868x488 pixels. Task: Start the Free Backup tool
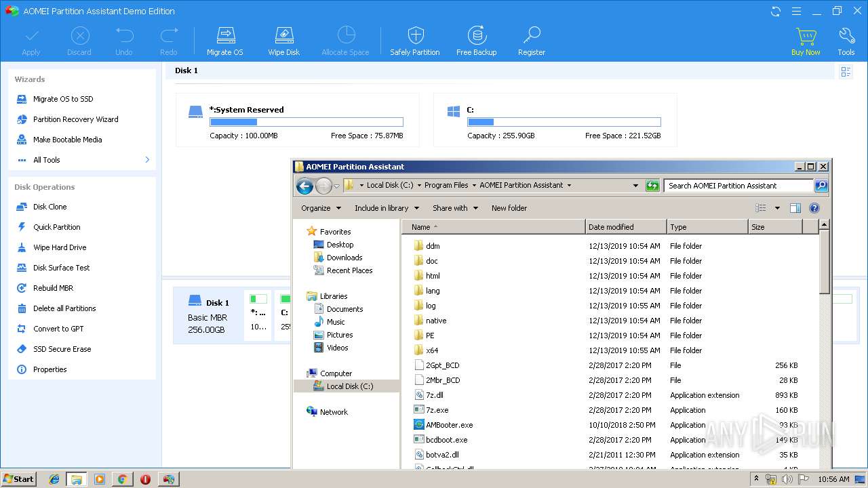[x=477, y=41]
